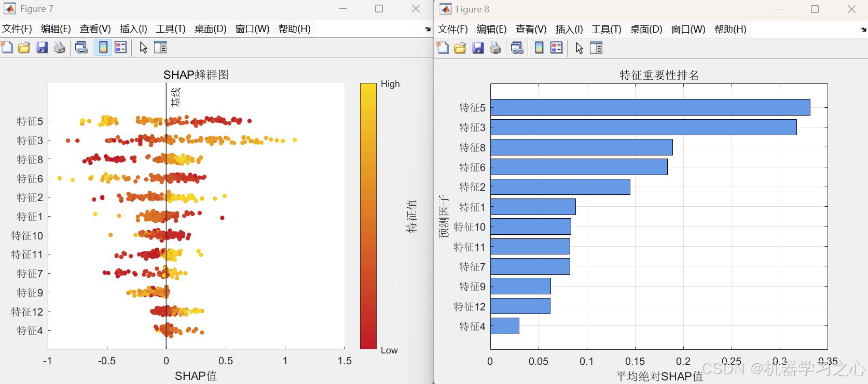This screenshot has height=384, width=868.
Task: Click the High-to-Low colorbar in Figure 7
Action: pyautogui.click(x=368, y=216)
